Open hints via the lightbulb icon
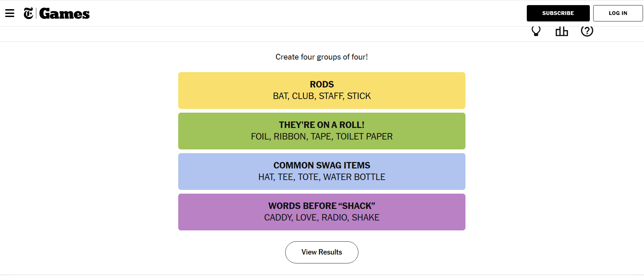 [x=536, y=31]
